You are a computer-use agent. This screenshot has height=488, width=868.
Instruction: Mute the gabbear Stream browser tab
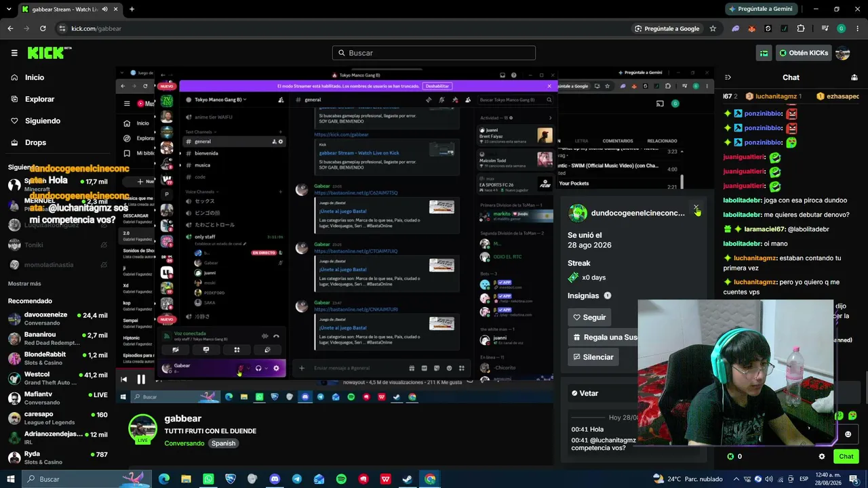pos(104,9)
